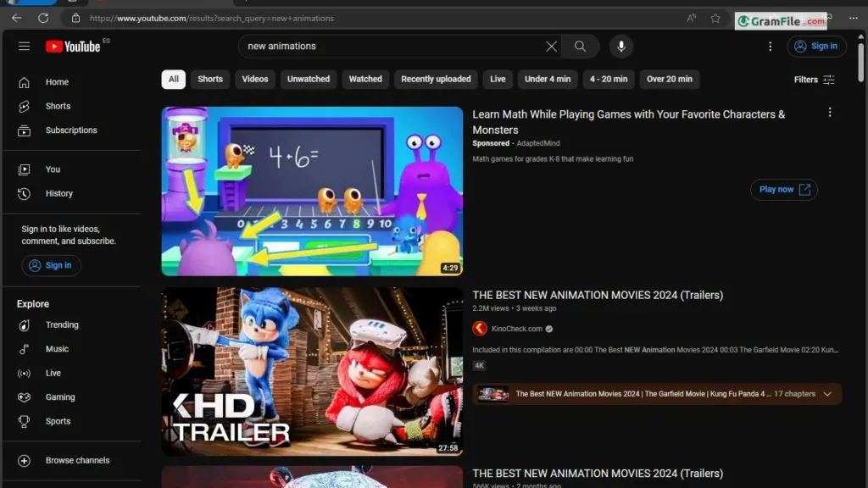This screenshot has width=868, height=488.
Task: Clear the search box with the X icon
Action: pyautogui.click(x=551, y=46)
